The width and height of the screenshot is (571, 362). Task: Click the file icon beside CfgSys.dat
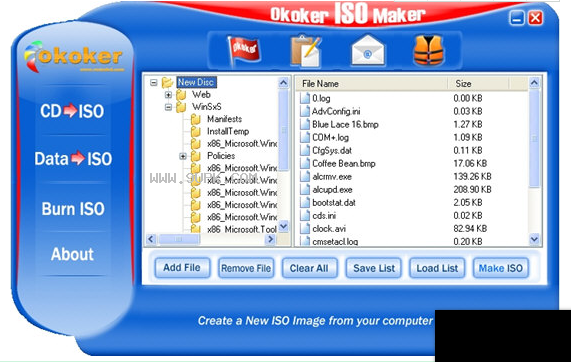point(305,150)
